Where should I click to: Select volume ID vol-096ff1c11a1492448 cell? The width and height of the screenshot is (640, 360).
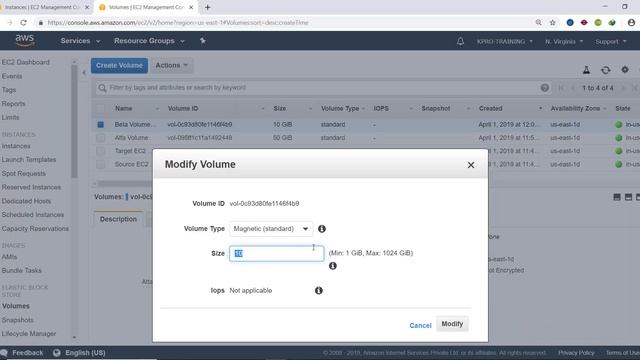tap(200, 138)
